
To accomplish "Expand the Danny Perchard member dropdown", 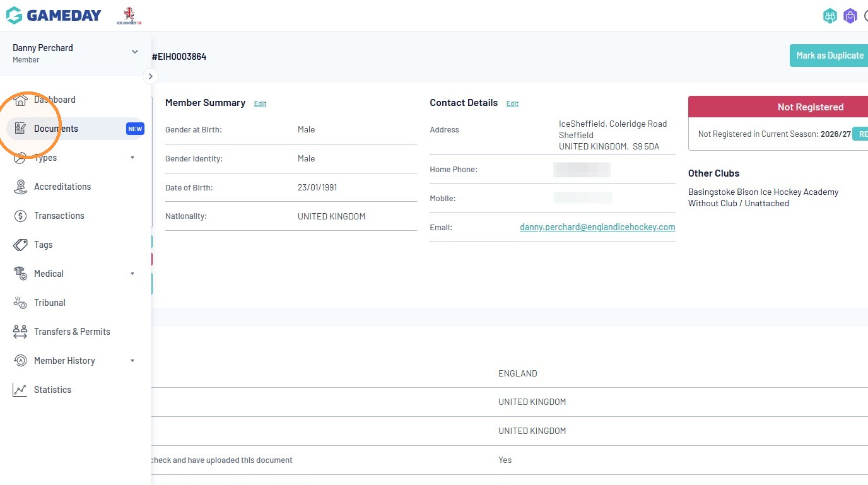I will pos(134,52).
